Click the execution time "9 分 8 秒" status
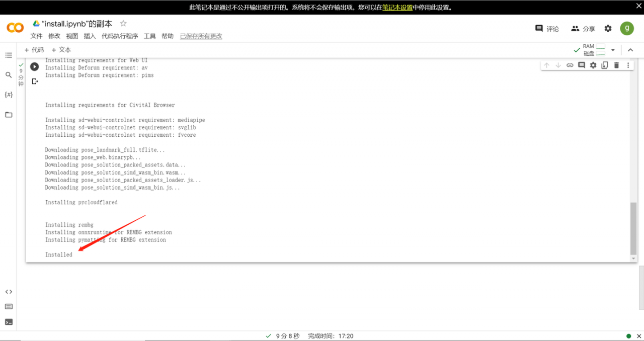 pos(288,336)
